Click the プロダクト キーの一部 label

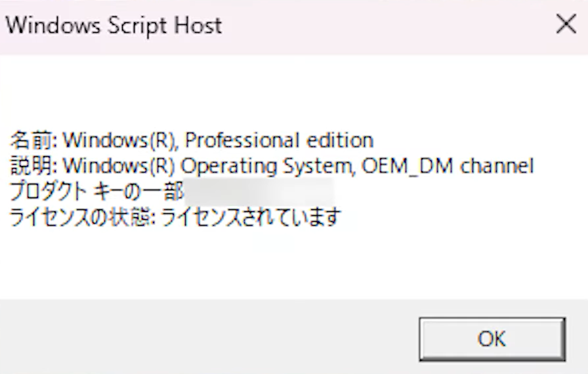[x=96, y=191]
